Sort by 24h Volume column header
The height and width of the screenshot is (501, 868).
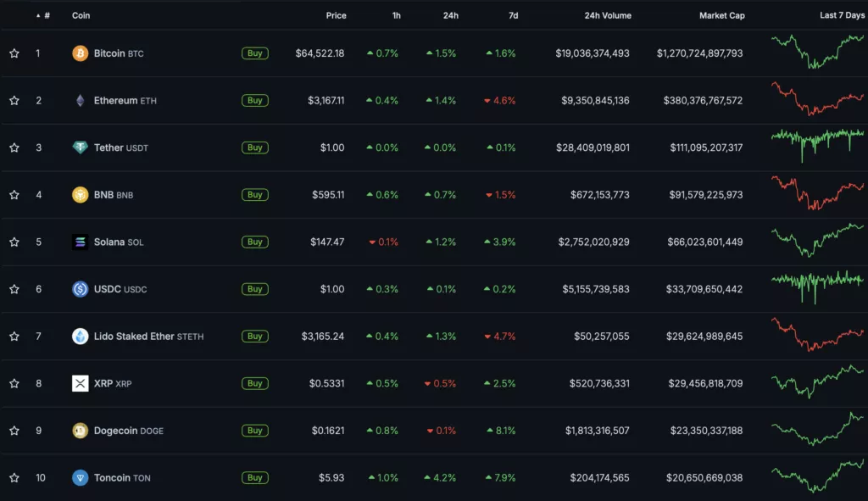click(x=608, y=15)
